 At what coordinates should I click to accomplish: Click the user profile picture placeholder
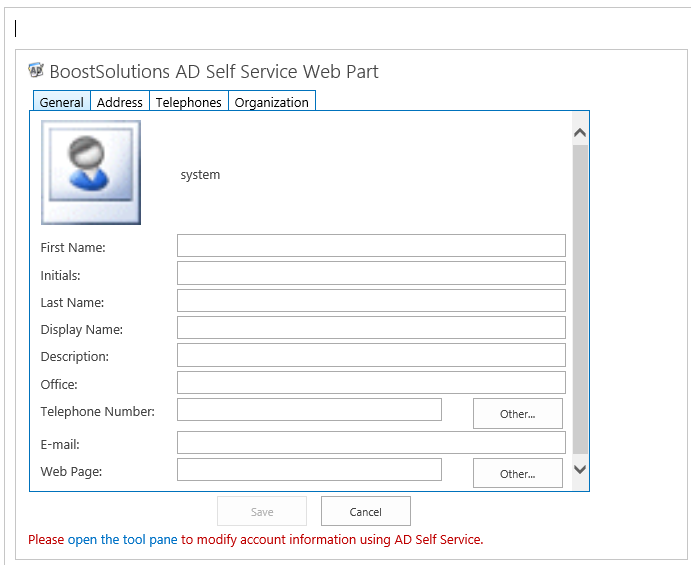pos(91,172)
